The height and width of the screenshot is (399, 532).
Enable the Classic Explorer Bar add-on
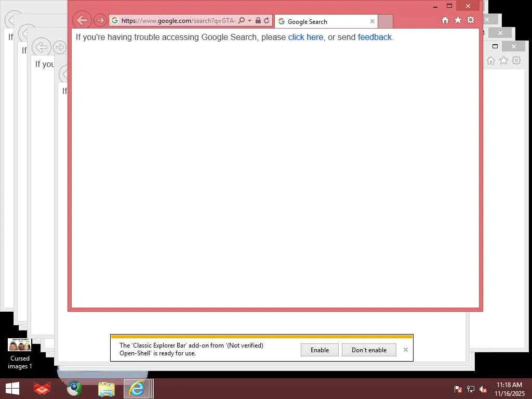point(320,350)
